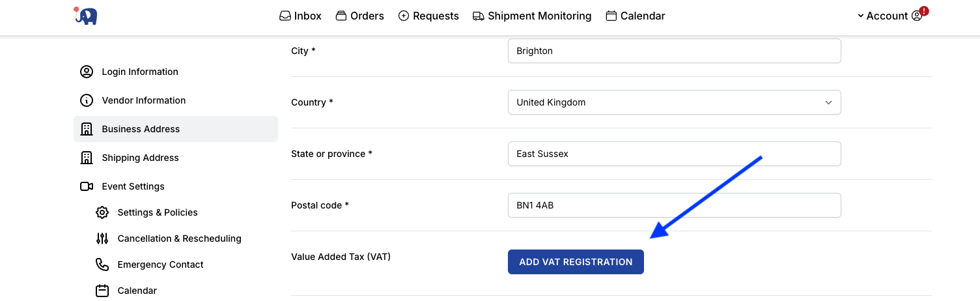Click the Requests plus-circle icon

tap(404, 16)
